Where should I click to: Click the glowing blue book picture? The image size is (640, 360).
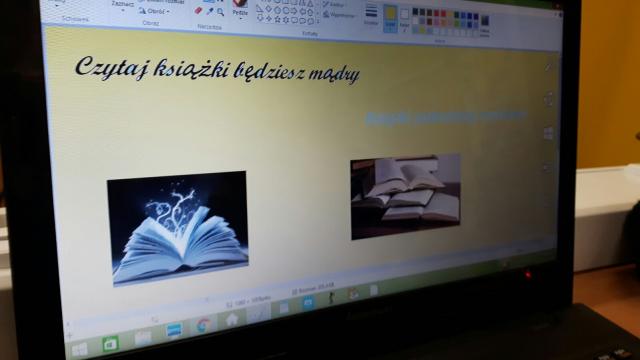point(178,229)
